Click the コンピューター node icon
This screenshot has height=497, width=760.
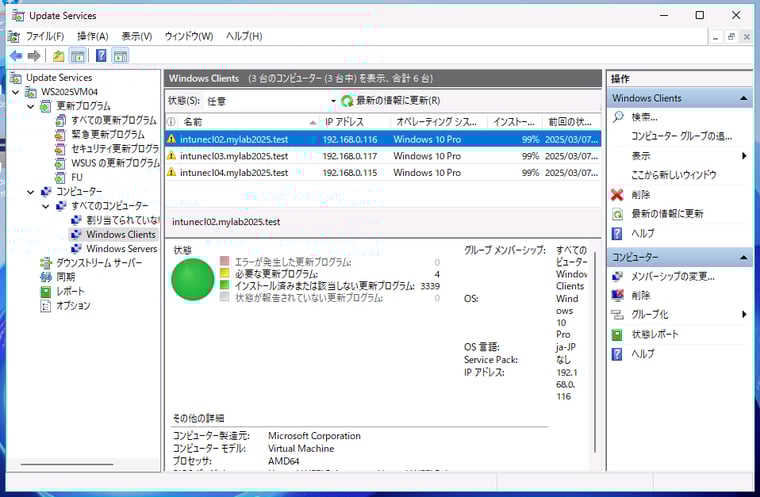[46, 192]
